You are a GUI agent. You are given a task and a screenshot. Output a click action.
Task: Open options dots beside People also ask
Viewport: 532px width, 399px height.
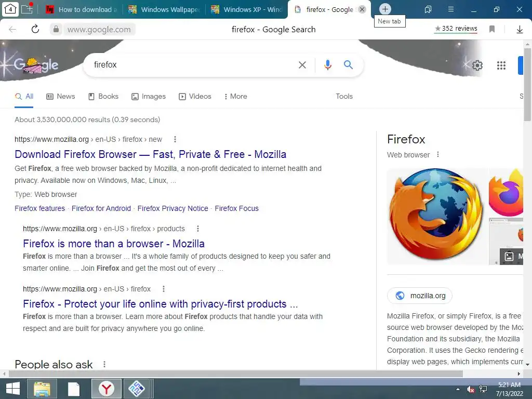tap(104, 364)
